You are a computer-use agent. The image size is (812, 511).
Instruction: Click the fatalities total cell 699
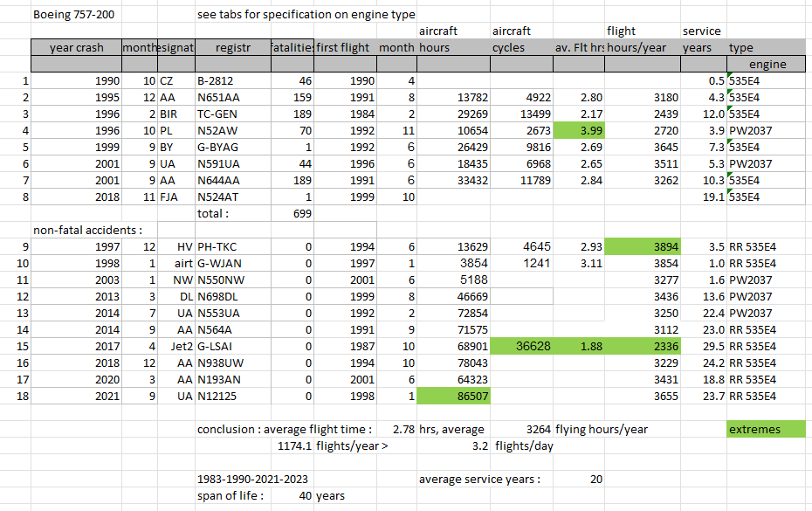292,213
